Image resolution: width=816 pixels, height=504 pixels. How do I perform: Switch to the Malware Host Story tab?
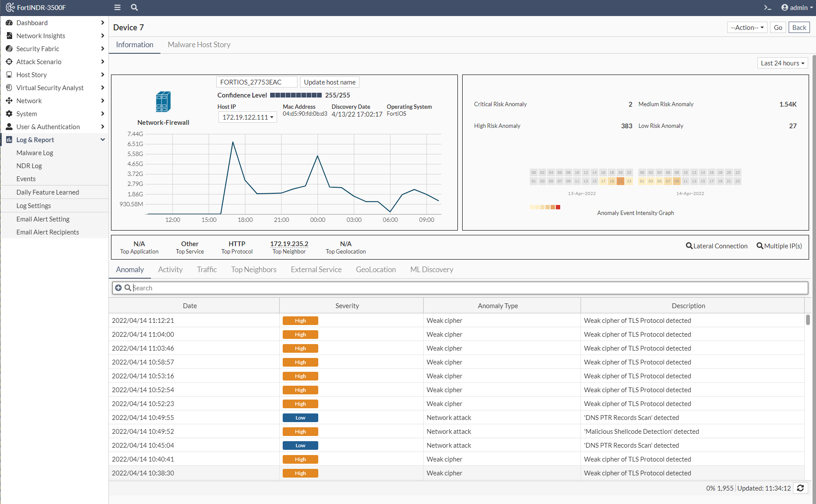pyautogui.click(x=199, y=44)
